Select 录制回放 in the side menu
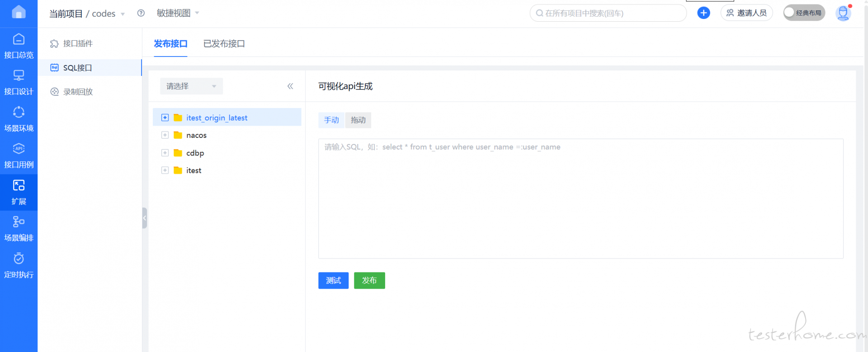 click(78, 92)
